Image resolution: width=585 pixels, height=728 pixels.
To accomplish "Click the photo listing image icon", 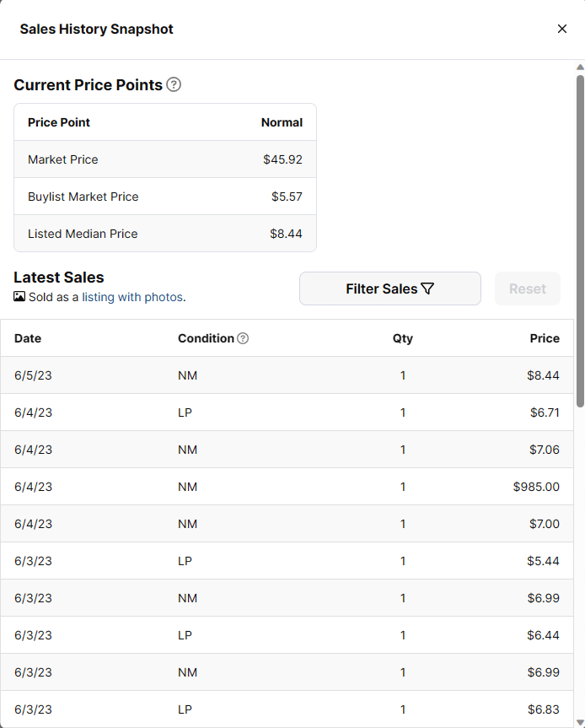I will pyautogui.click(x=19, y=297).
